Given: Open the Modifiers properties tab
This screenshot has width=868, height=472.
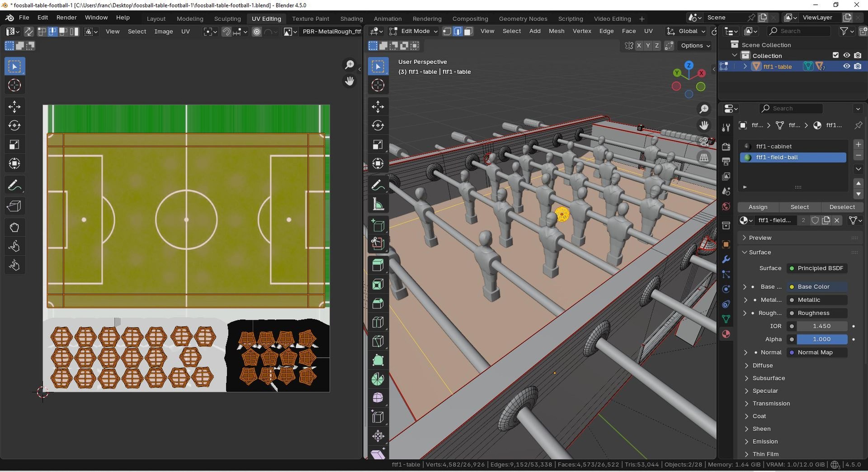Looking at the screenshot, I should 726,259.
